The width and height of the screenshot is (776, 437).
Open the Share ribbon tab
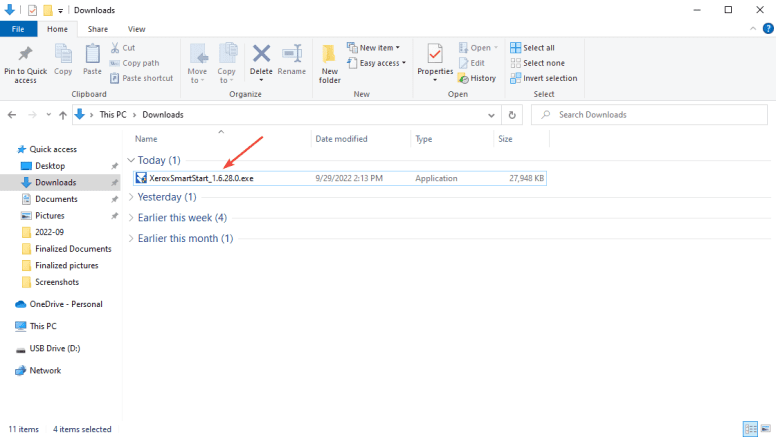[x=97, y=30]
